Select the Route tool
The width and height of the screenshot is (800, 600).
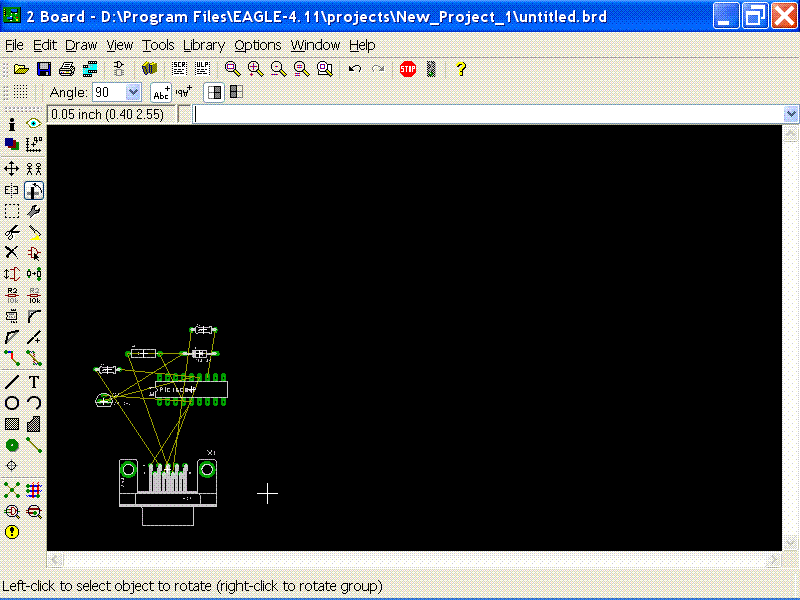(x=12, y=358)
